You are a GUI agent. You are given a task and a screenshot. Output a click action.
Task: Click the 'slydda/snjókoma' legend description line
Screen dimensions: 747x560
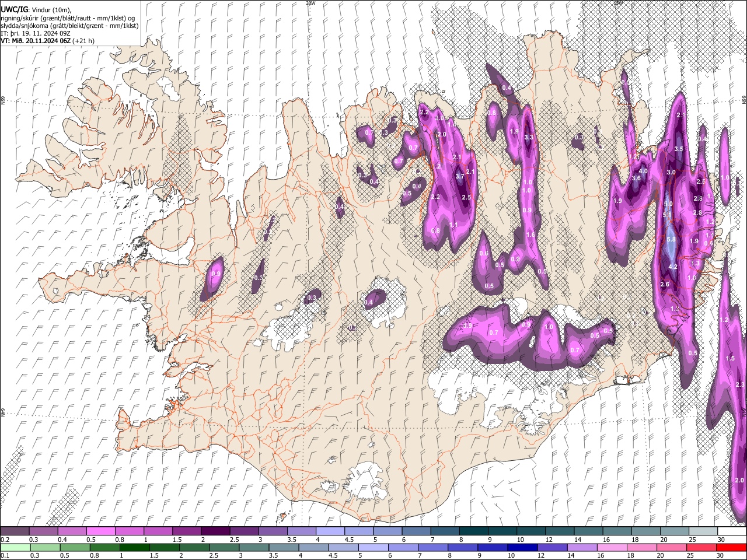coord(69,26)
